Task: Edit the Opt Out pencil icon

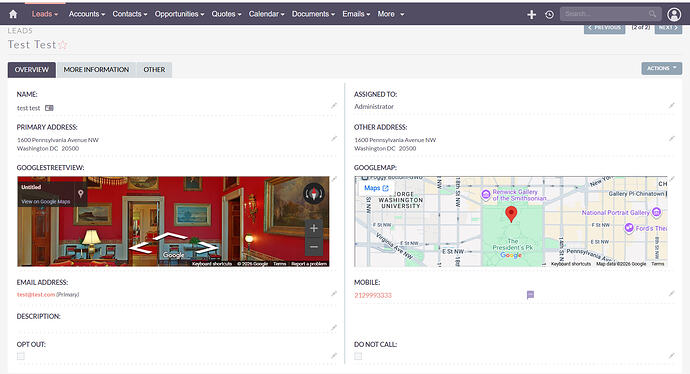Action: tap(334, 356)
